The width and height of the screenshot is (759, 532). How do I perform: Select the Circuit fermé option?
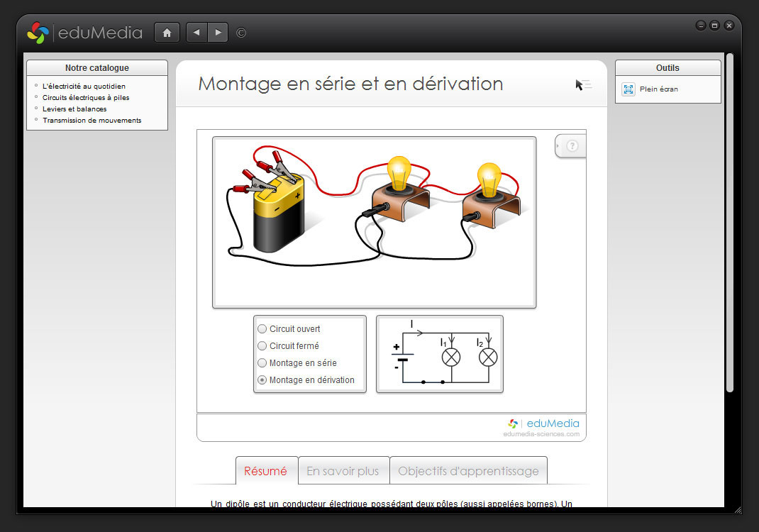click(x=262, y=346)
